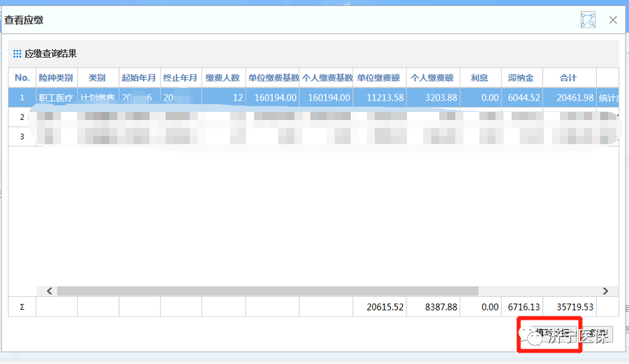Click the 终止年月 column header
This screenshot has height=364, width=629.
click(x=181, y=78)
